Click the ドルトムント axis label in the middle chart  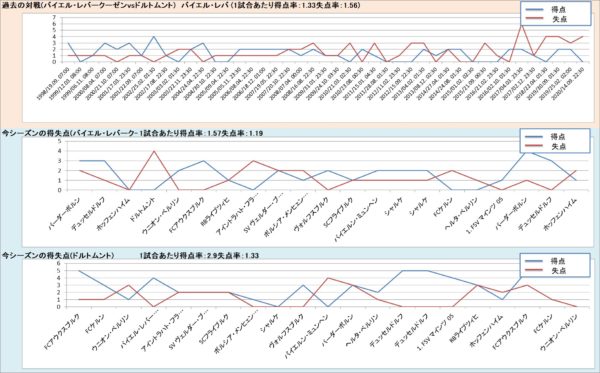(x=142, y=209)
